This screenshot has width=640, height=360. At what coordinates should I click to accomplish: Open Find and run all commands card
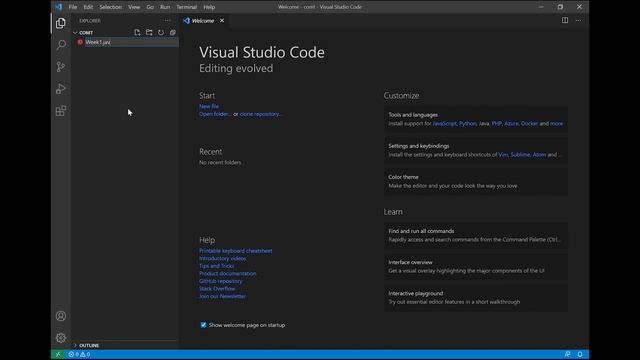coord(476,235)
